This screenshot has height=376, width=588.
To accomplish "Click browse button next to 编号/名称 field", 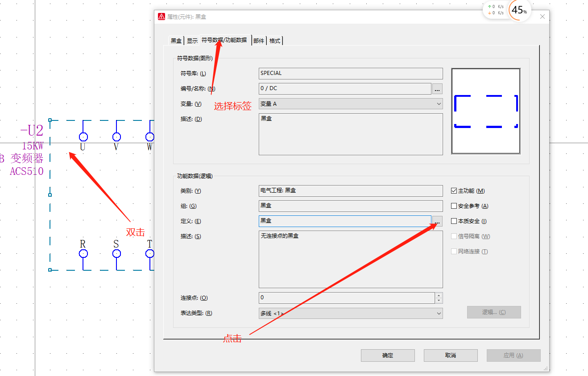I will 437,89.
